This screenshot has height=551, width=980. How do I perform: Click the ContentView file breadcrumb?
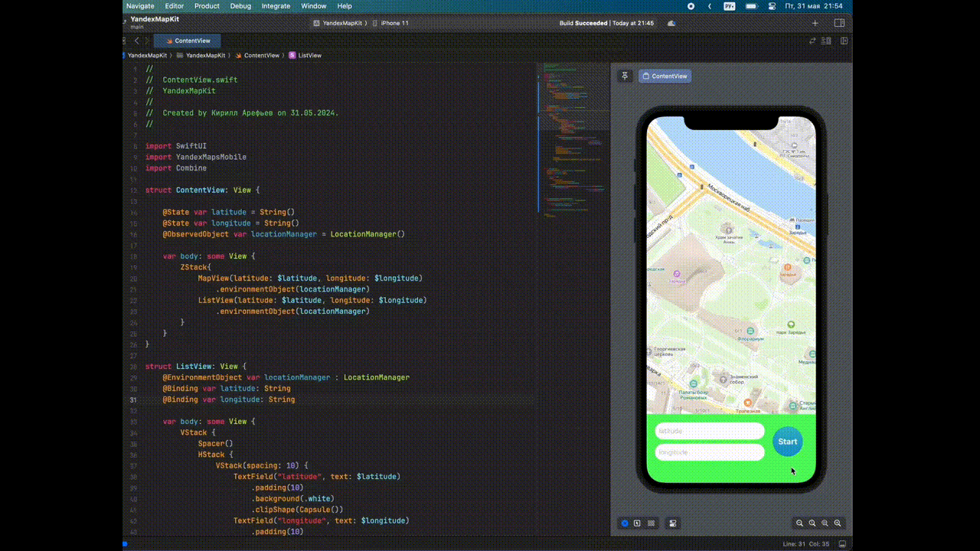click(x=257, y=55)
